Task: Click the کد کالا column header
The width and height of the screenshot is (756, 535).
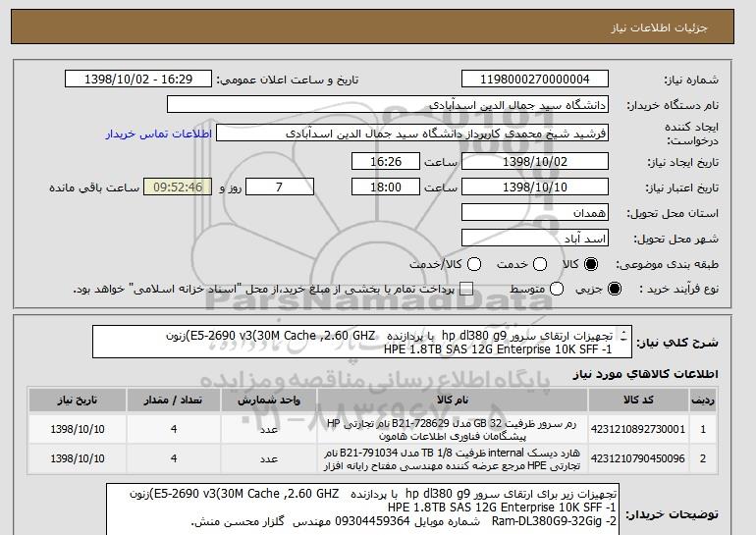Action: coord(638,401)
